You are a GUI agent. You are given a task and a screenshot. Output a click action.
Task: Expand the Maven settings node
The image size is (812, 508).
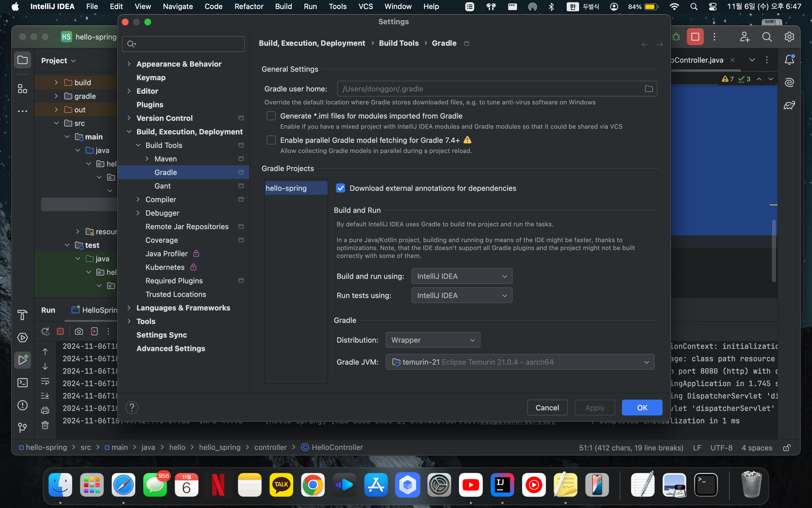click(x=147, y=159)
